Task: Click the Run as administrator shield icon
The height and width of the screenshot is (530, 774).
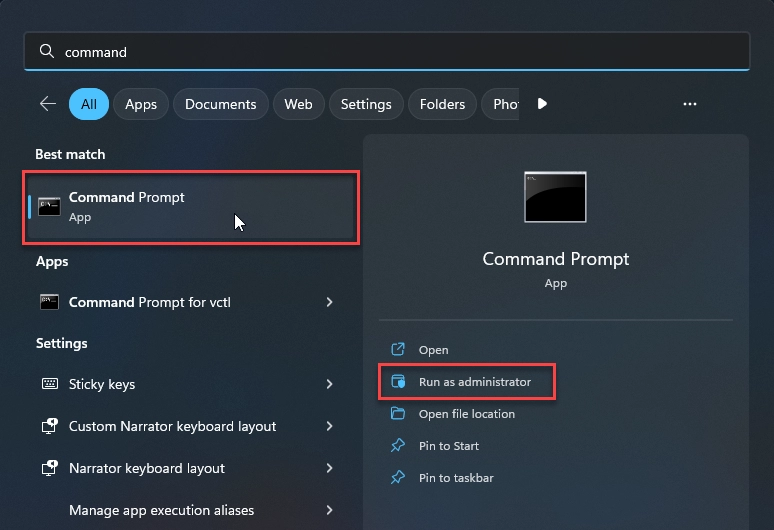Action: click(x=398, y=381)
